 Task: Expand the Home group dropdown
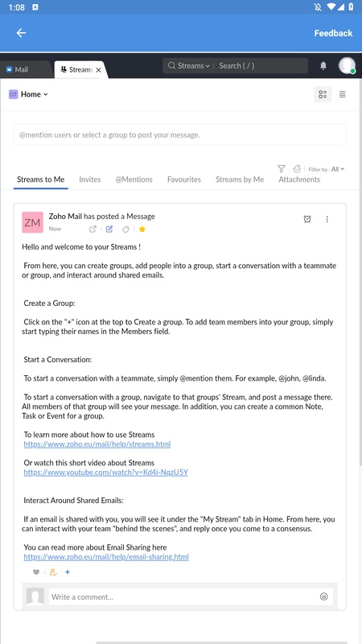pyautogui.click(x=28, y=94)
